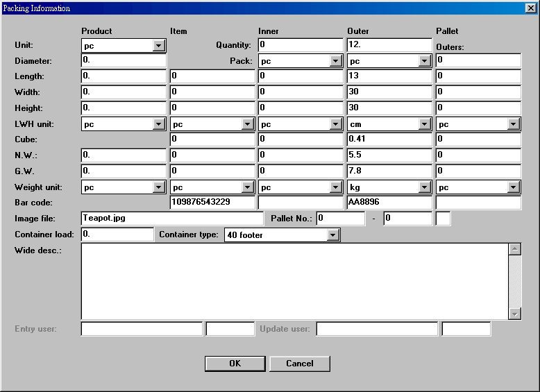Close the Packing Information dialog
Image resolution: width=540 pixels, height=392 pixels.
(x=530, y=8)
